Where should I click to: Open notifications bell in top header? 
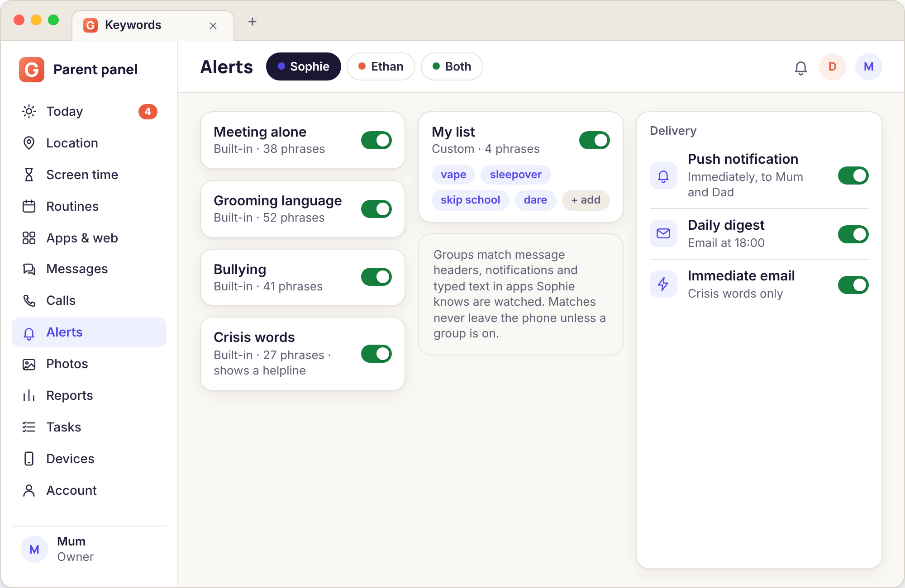(x=801, y=67)
